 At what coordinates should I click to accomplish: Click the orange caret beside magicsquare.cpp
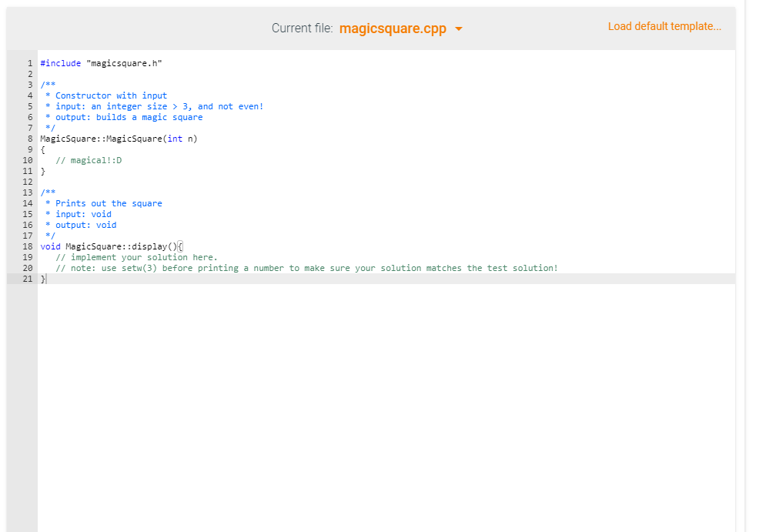(x=458, y=28)
